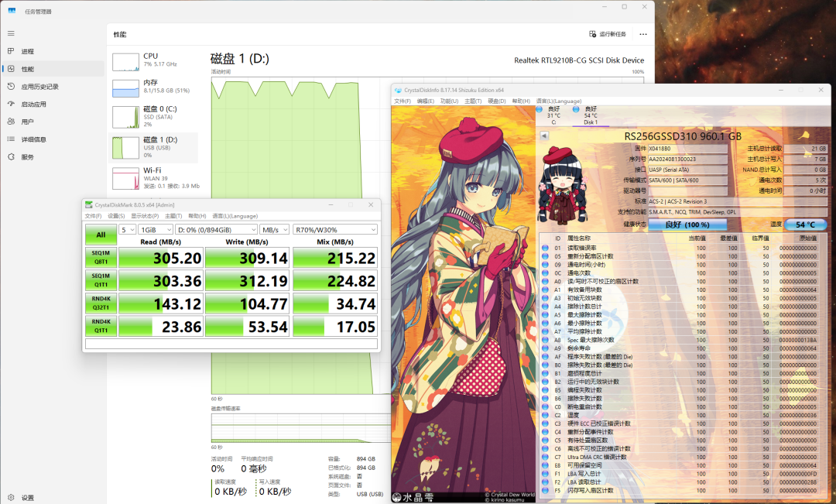Open 文件(F) menu in CrystalDiskMark
Image resolution: width=836 pixels, height=504 pixels.
coord(94,216)
